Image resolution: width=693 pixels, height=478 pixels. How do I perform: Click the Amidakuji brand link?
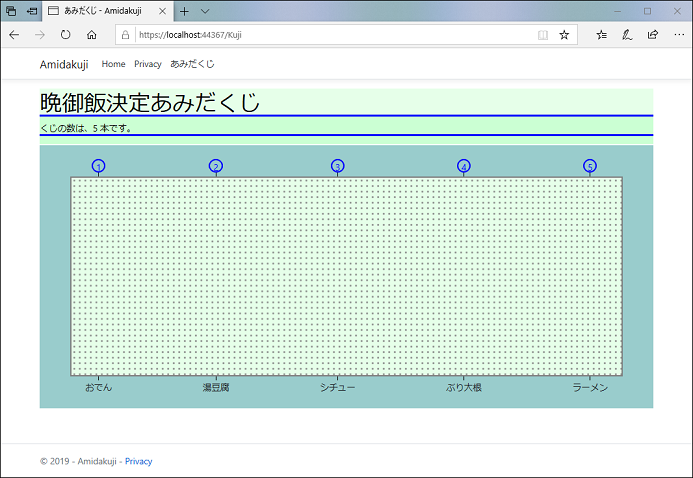pos(64,64)
